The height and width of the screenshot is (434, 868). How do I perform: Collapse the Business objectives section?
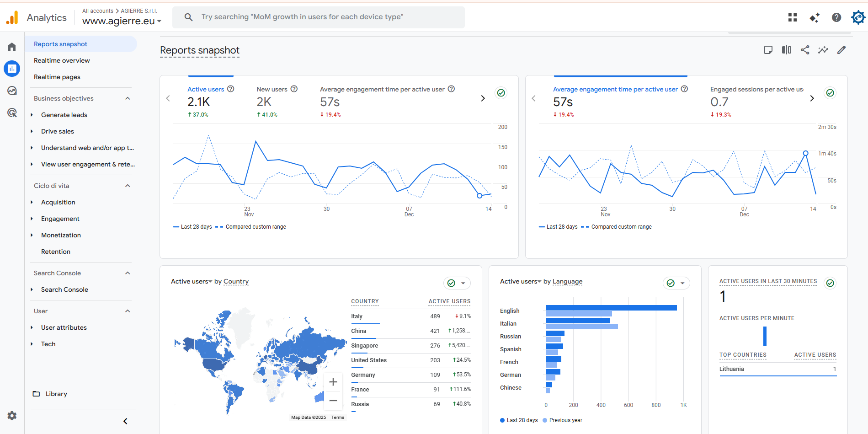[x=128, y=98]
